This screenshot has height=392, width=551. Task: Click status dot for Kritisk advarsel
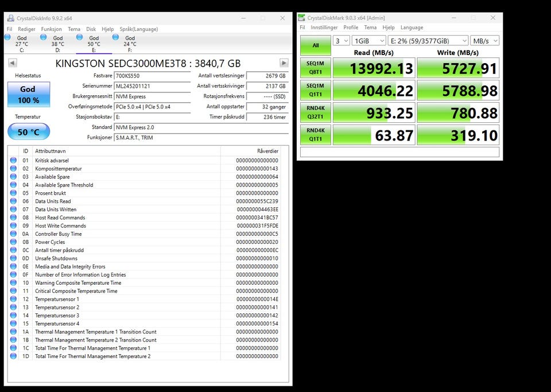pos(13,160)
